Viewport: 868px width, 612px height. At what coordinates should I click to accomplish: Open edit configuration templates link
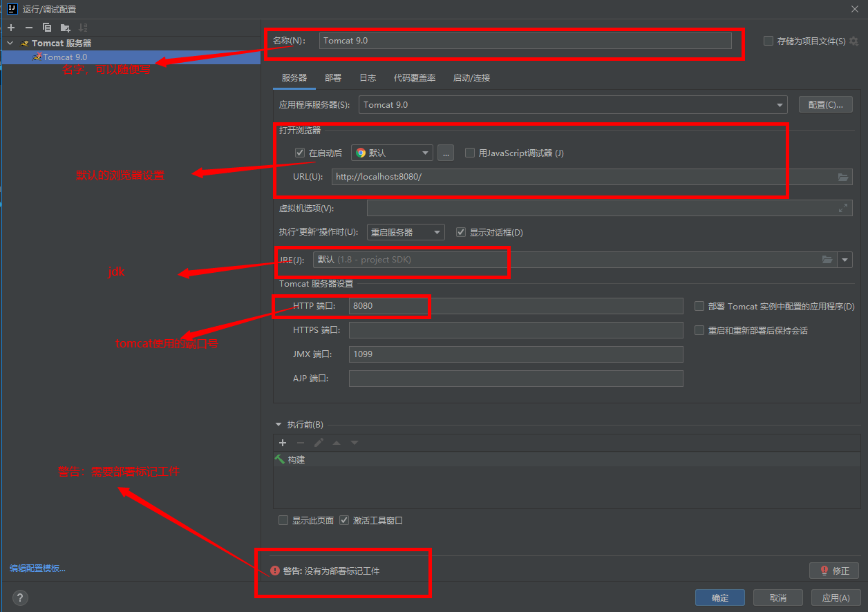point(37,568)
